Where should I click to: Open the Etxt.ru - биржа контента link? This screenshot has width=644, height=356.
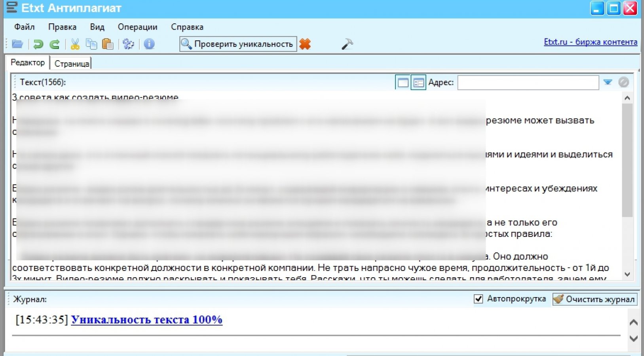click(591, 42)
